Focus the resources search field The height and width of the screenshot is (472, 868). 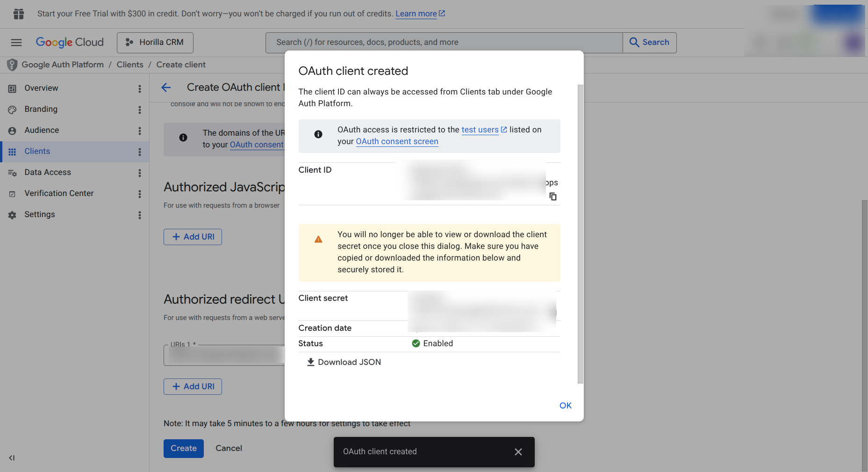tap(444, 43)
